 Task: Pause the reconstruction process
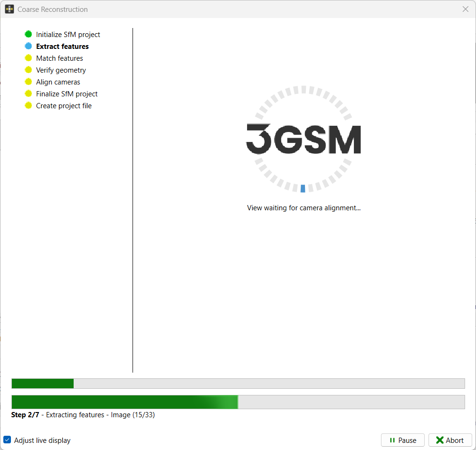pyautogui.click(x=402, y=440)
